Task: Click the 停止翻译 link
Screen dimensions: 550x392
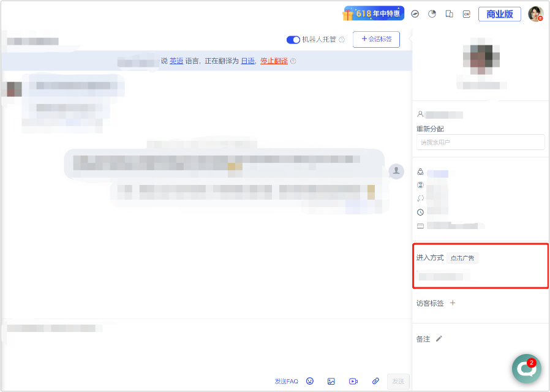Action: click(273, 61)
